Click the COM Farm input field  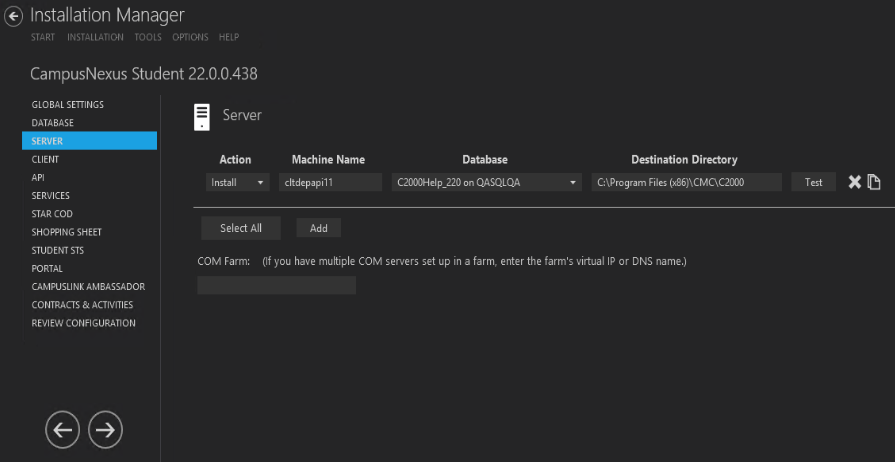tap(277, 285)
